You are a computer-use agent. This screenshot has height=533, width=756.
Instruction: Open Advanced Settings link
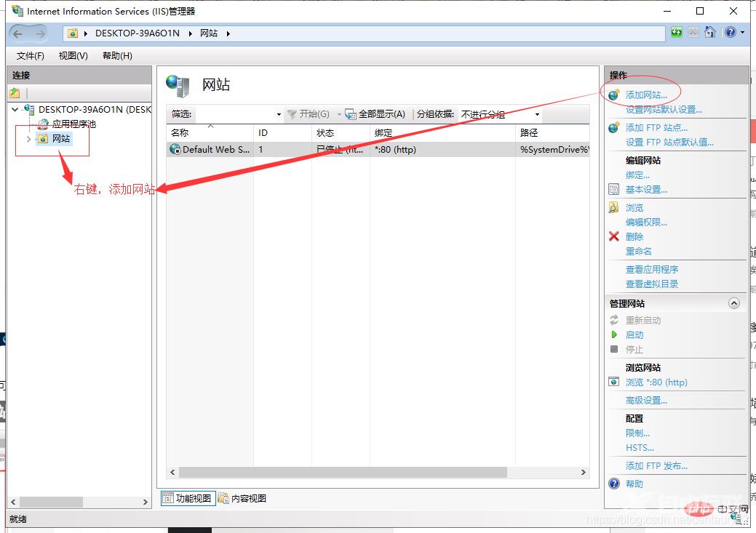[x=645, y=401]
